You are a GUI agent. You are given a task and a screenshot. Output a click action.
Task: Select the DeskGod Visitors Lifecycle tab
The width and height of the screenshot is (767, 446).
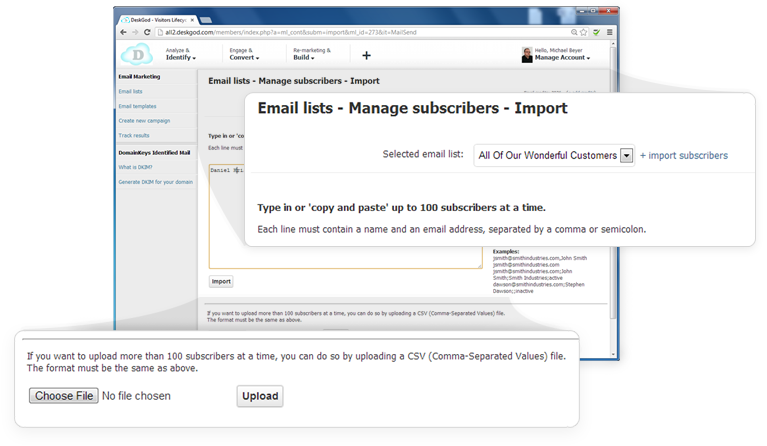[x=158, y=20]
